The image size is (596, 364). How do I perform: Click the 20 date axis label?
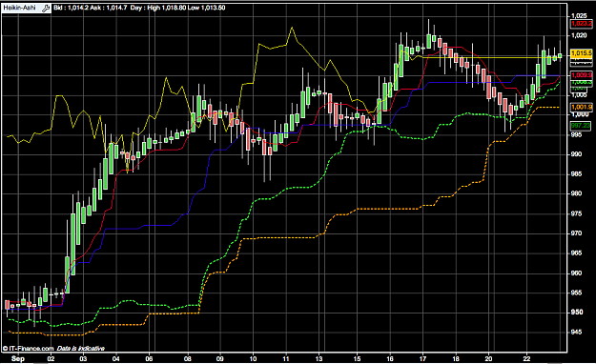pyautogui.click(x=488, y=358)
